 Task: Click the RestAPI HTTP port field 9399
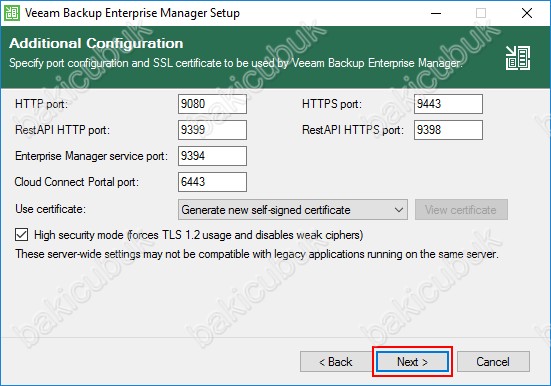(212, 130)
